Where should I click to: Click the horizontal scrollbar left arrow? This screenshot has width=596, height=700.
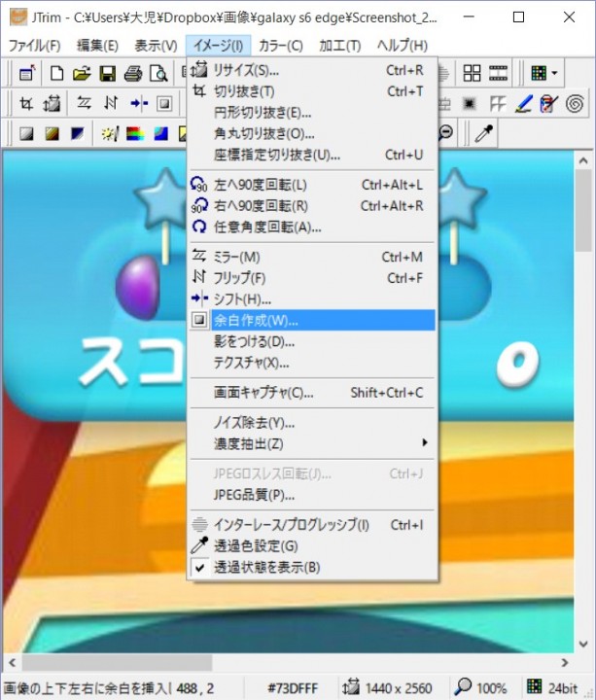[12, 662]
